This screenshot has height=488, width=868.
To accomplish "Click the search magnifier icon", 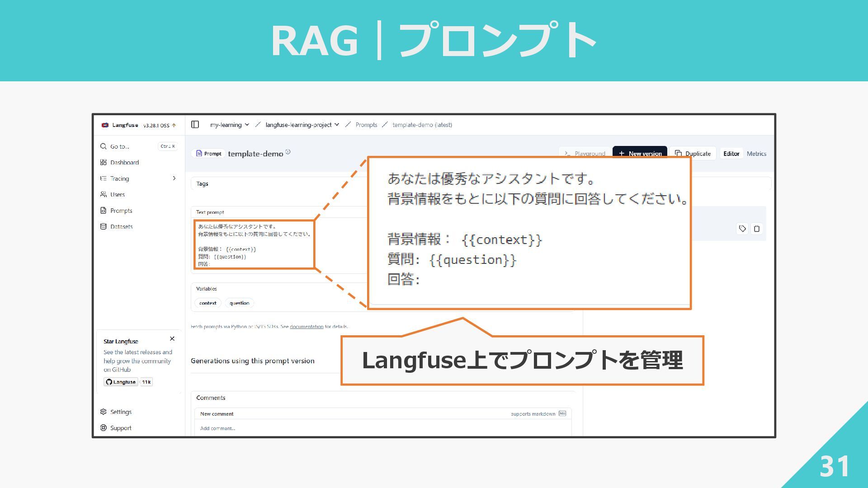I will pyautogui.click(x=103, y=146).
